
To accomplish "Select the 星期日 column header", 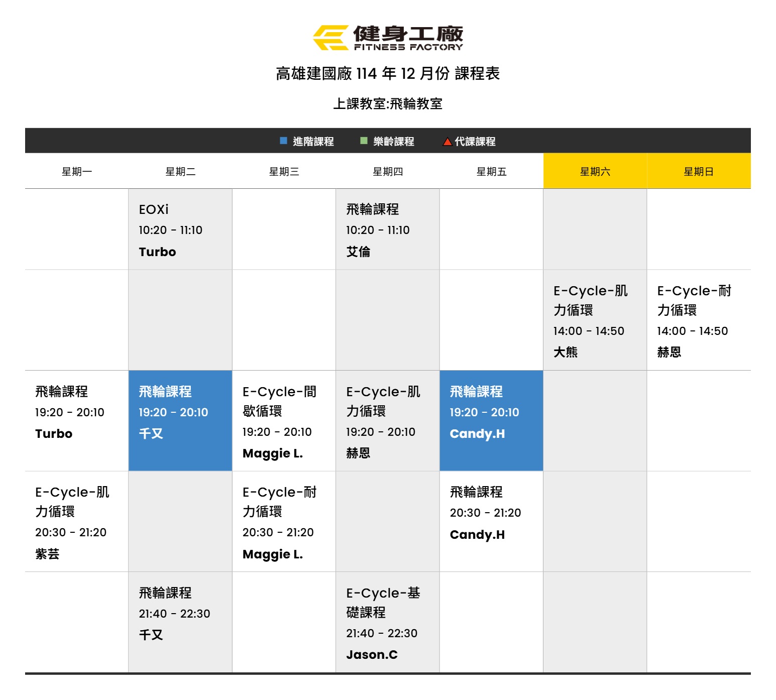I will [x=698, y=171].
